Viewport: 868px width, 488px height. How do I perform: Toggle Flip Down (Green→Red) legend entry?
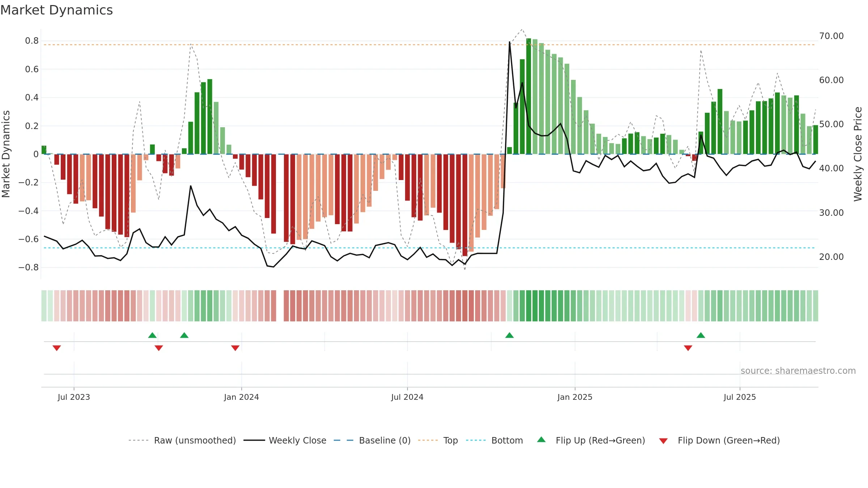[719, 440]
